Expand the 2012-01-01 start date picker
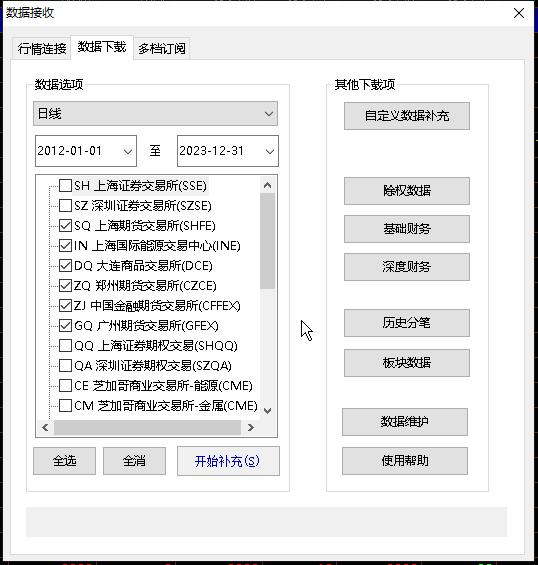Image resolution: width=538 pixels, height=565 pixels. click(x=128, y=151)
